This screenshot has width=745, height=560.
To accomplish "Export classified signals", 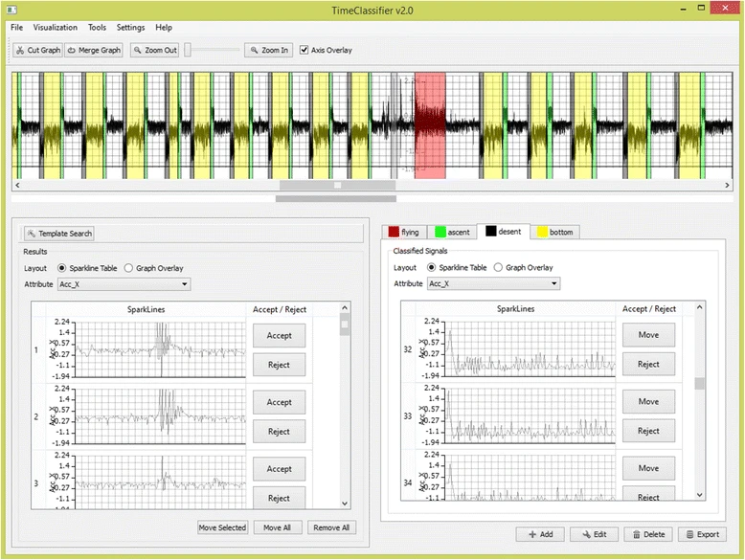I will pos(703,534).
